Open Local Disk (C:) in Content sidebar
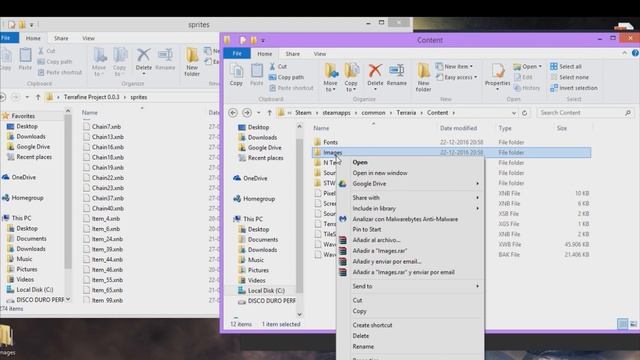The width and height of the screenshot is (640, 360). [x=266, y=290]
